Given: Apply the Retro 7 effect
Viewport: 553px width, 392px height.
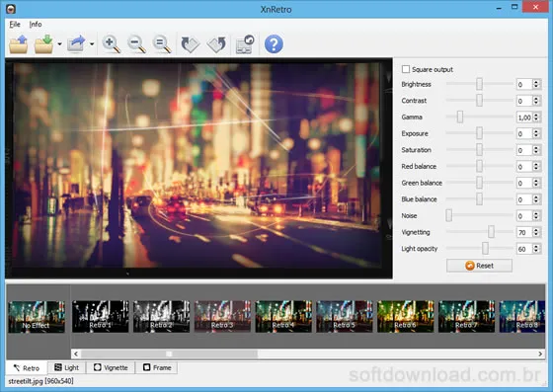Looking at the screenshot, I should pos(466,317).
